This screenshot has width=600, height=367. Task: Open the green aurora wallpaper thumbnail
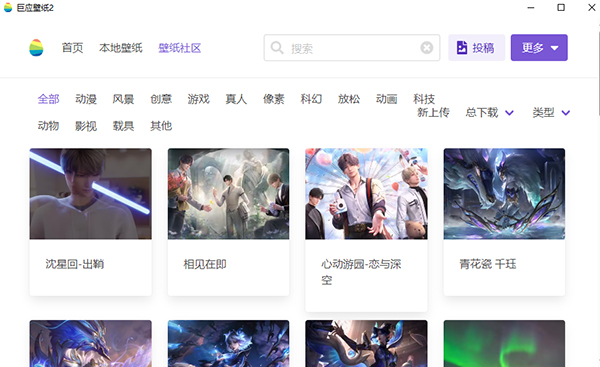[504, 344]
